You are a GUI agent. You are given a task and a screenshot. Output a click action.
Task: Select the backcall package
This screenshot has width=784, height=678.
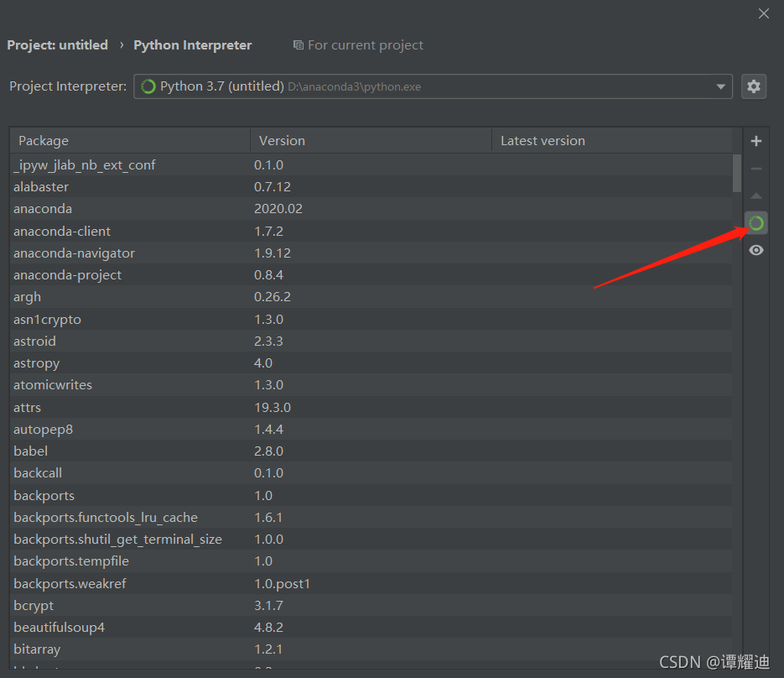[371, 473]
